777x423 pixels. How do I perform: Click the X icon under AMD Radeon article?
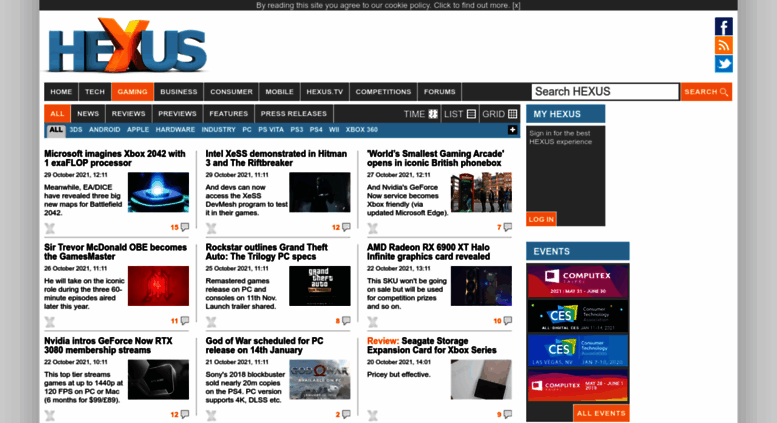coord(373,322)
